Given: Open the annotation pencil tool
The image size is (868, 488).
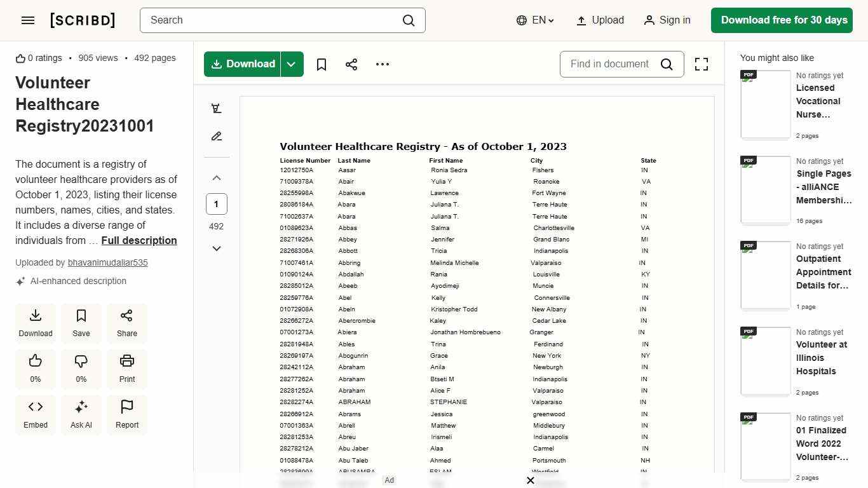Looking at the screenshot, I should (x=216, y=136).
